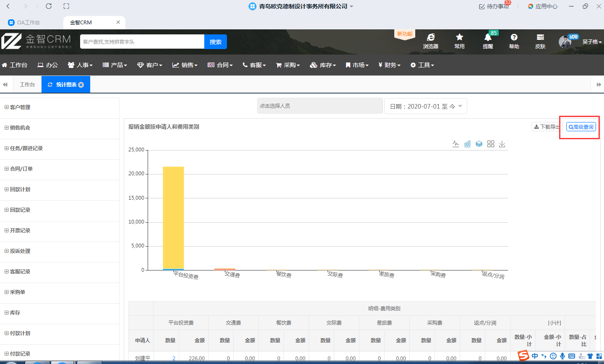Open 待办事项 todo list
This screenshot has height=364, width=604.
click(x=494, y=6)
